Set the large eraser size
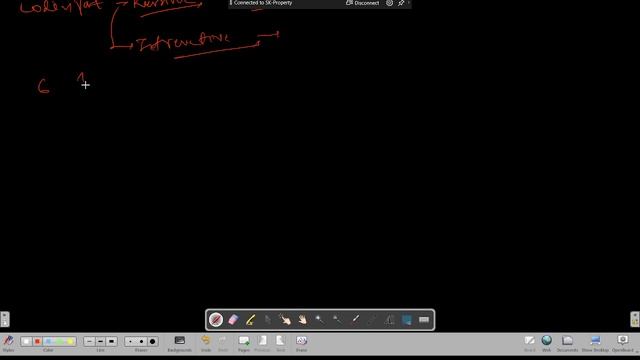Viewport: 640px width, 360px height. (x=152, y=341)
